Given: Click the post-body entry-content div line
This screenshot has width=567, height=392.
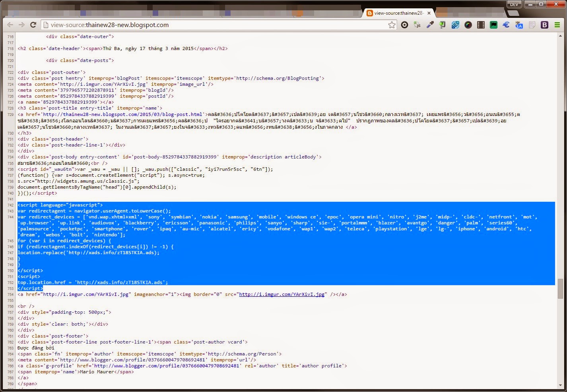Looking at the screenshot, I should [169, 157].
